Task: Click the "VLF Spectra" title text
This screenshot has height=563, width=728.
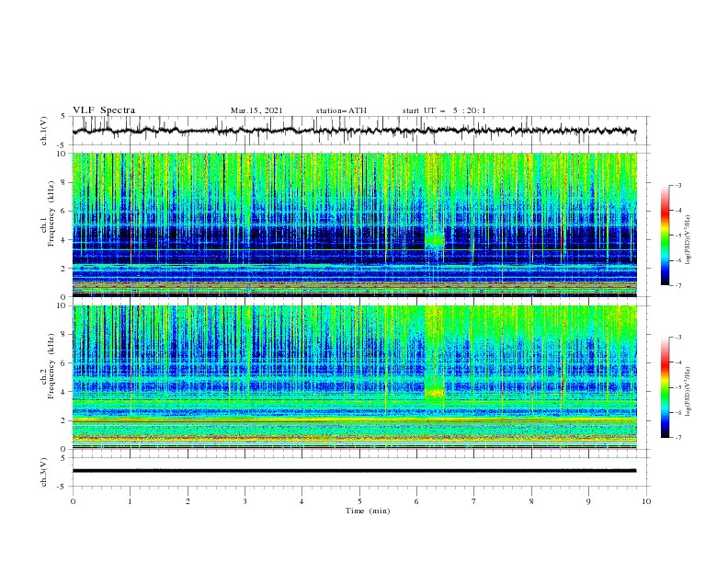Action: (x=104, y=110)
